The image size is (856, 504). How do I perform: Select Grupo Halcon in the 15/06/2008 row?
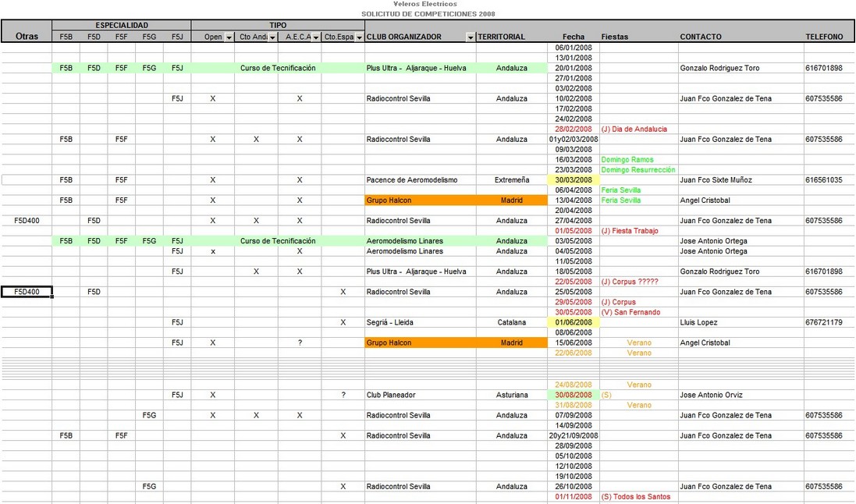pyautogui.click(x=421, y=343)
